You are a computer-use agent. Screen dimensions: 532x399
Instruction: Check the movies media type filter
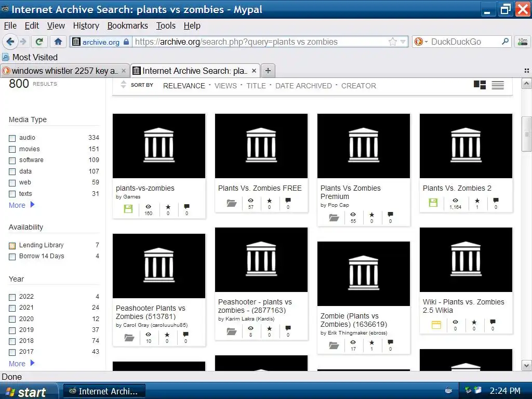tap(12, 149)
